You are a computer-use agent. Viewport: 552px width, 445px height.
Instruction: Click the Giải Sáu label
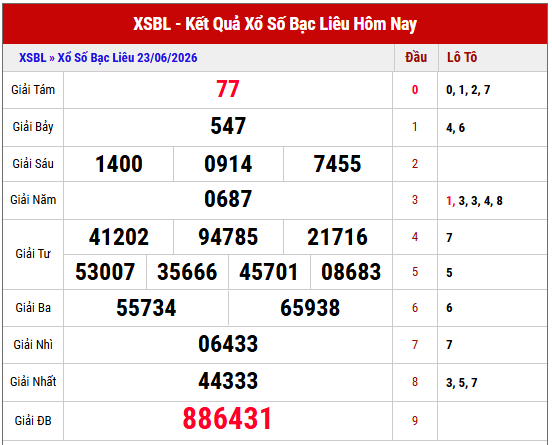tap(33, 164)
